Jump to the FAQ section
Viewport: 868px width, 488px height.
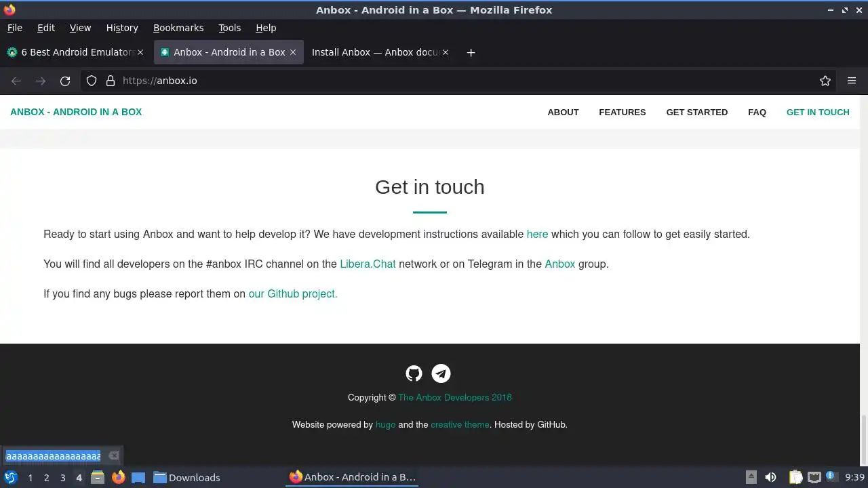tap(757, 113)
